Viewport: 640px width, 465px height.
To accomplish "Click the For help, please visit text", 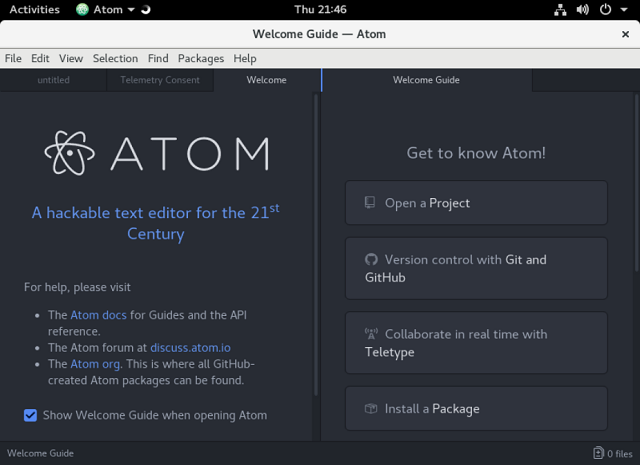I will click(77, 287).
